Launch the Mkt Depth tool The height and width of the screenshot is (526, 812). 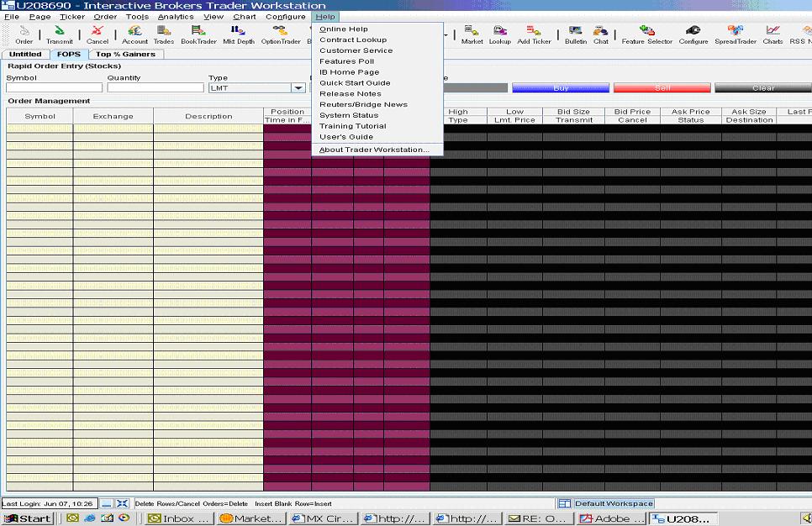pyautogui.click(x=238, y=34)
